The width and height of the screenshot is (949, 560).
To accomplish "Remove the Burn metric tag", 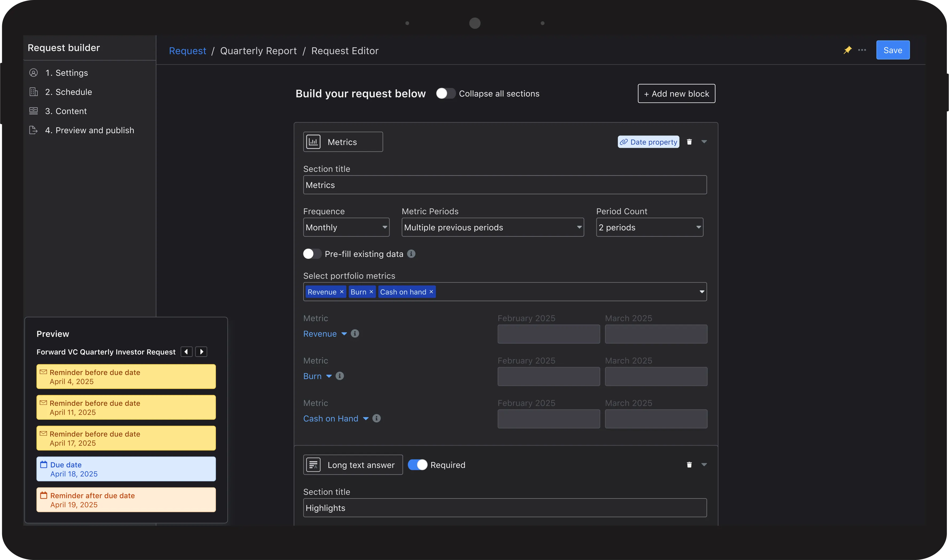I will point(371,292).
